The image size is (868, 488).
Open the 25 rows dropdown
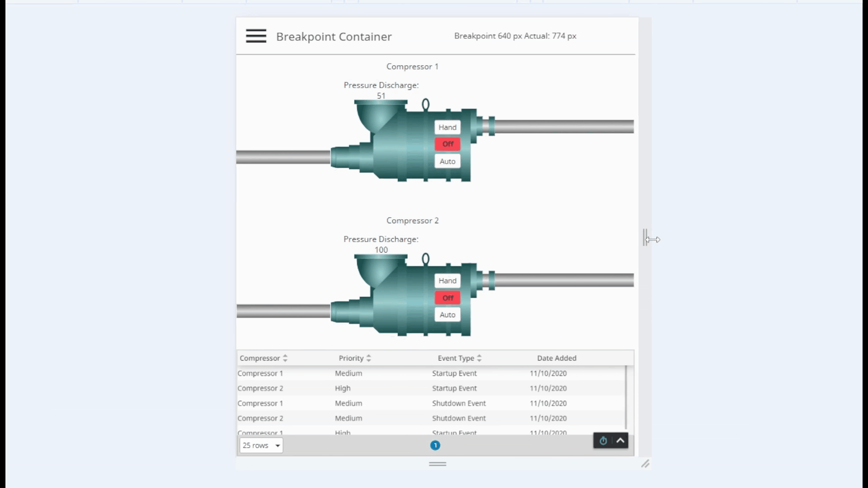(x=261, y=446)
